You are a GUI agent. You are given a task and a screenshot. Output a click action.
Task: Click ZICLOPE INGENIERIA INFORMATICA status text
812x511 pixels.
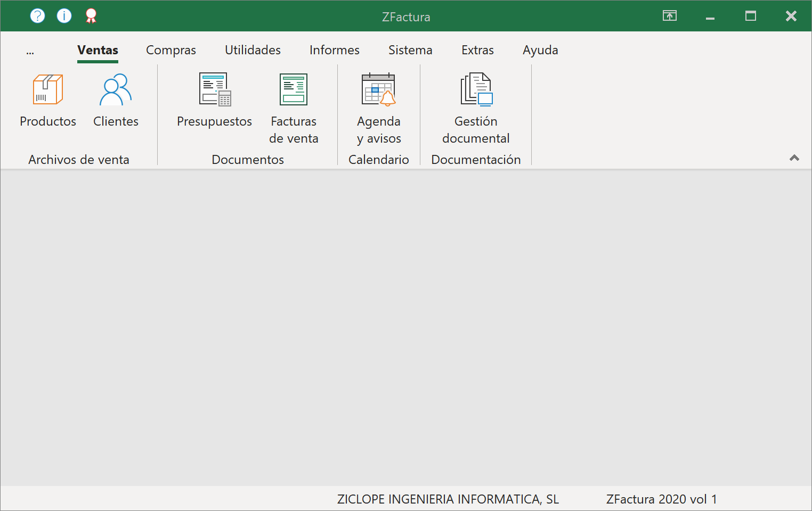(x=448, y=499)
